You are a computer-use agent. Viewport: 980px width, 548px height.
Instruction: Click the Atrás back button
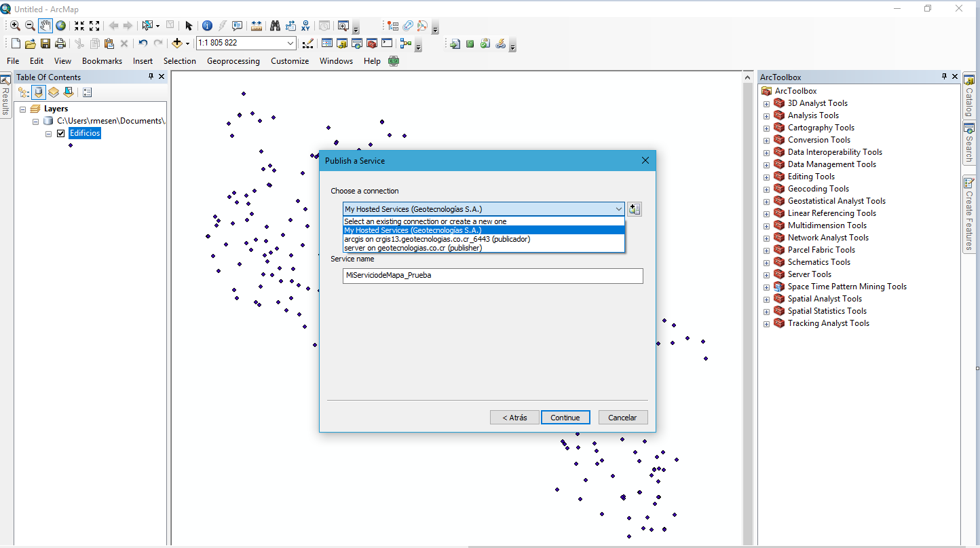(514, 417)
